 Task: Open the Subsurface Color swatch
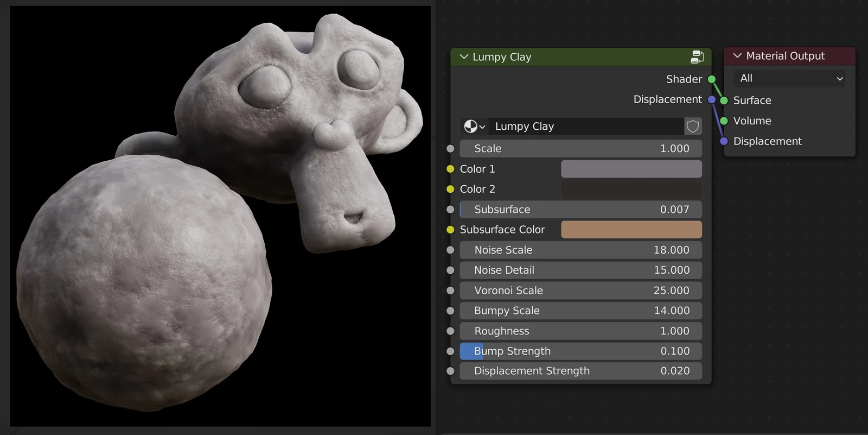[631, 230]
